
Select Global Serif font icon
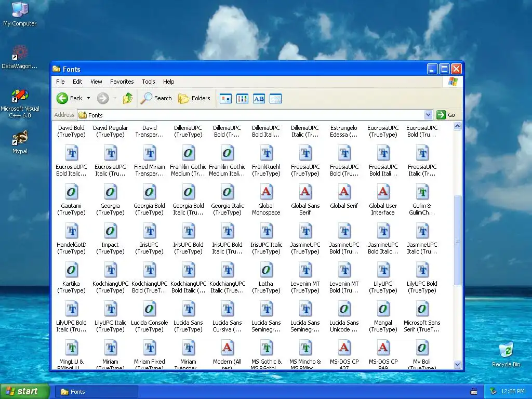pos(344,192)
